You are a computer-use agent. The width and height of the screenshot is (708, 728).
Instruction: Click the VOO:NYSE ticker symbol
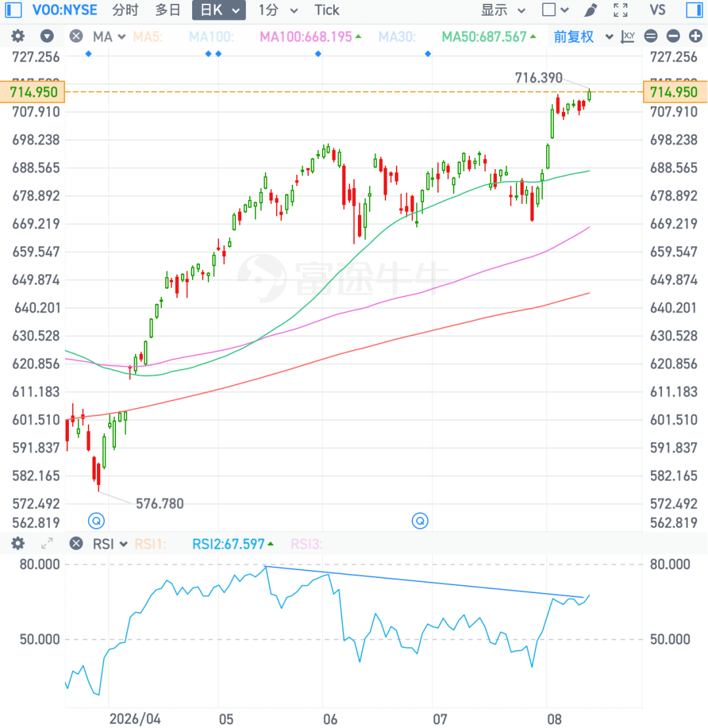click(65, 10)
